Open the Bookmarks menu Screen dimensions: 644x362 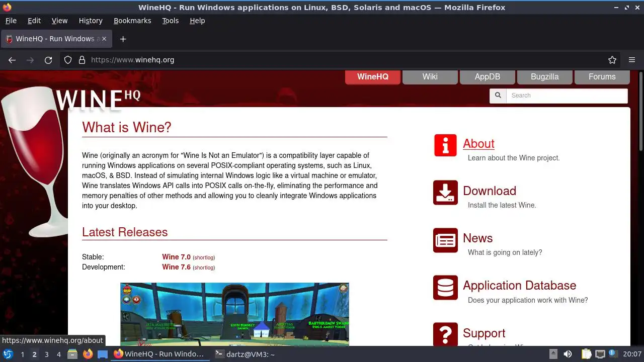pos(132,21)
